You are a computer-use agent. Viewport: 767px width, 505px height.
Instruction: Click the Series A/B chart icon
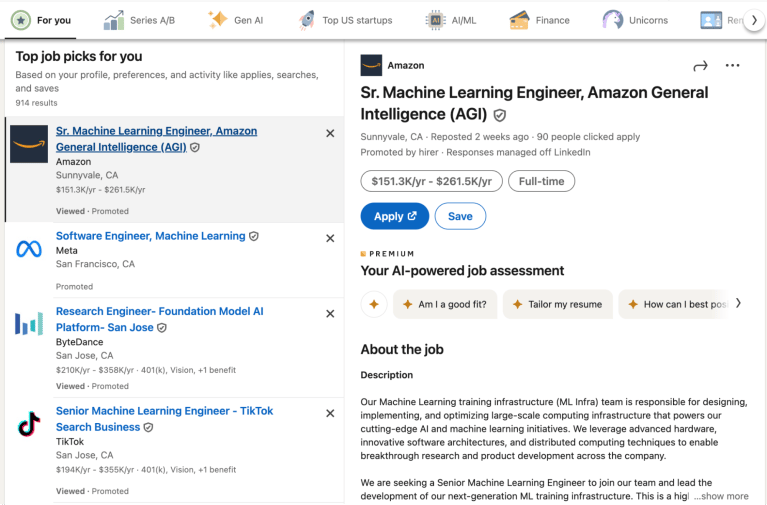click(x=113, y=21)
